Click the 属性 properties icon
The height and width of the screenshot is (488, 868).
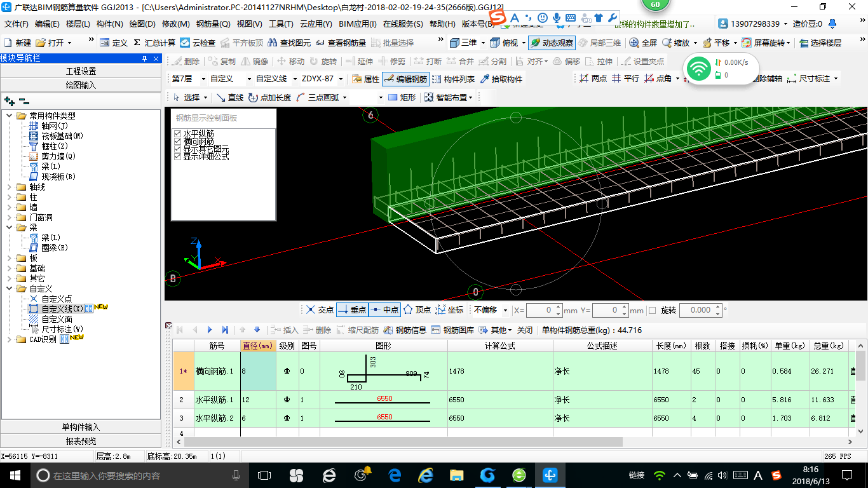click(365, 79)
